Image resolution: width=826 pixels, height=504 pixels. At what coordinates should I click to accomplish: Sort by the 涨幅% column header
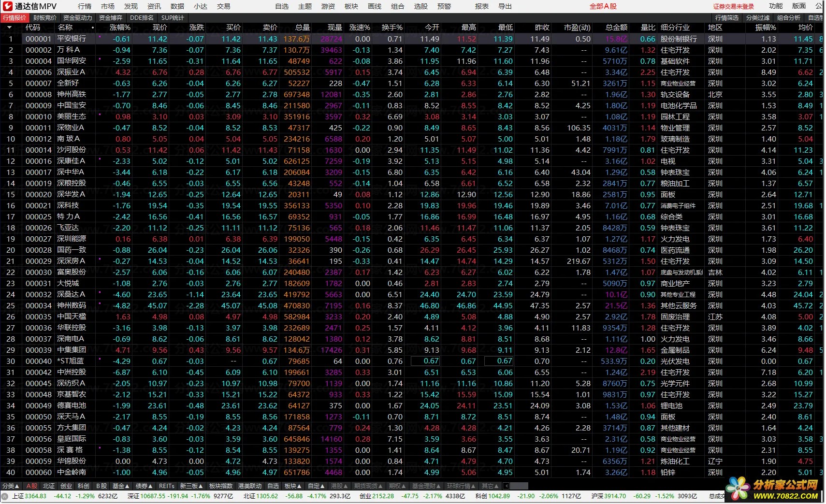coord(120,28)
